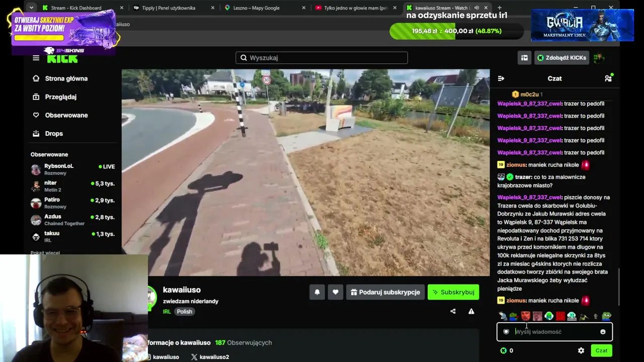Open Azdus channel in sidebar

pyautogui.click(x=73, y=220)
